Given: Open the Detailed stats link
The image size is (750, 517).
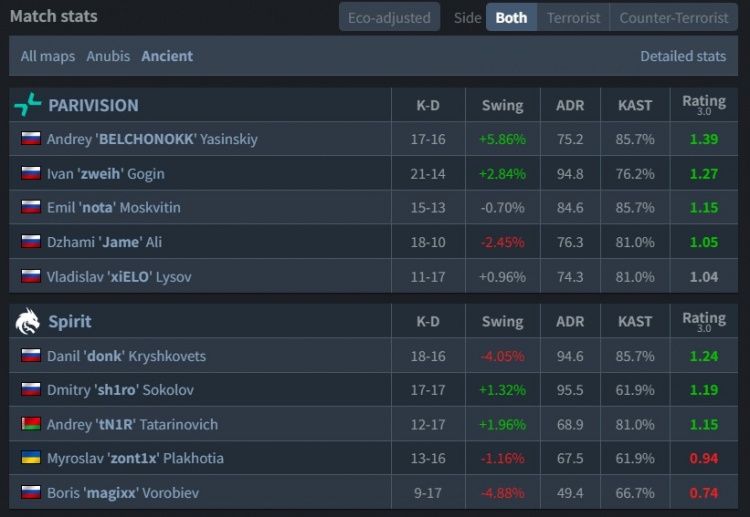Looking at the screenshot, I should [683, 56].
